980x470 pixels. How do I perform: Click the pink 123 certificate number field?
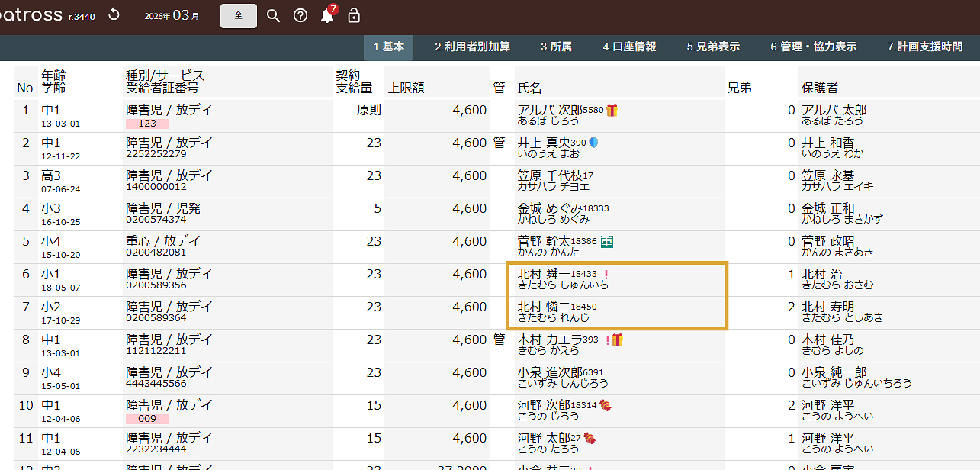pos(147,124)
